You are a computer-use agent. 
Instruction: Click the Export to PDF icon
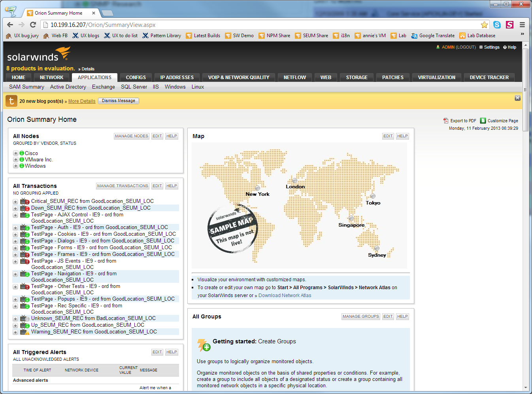coord(446,121)
